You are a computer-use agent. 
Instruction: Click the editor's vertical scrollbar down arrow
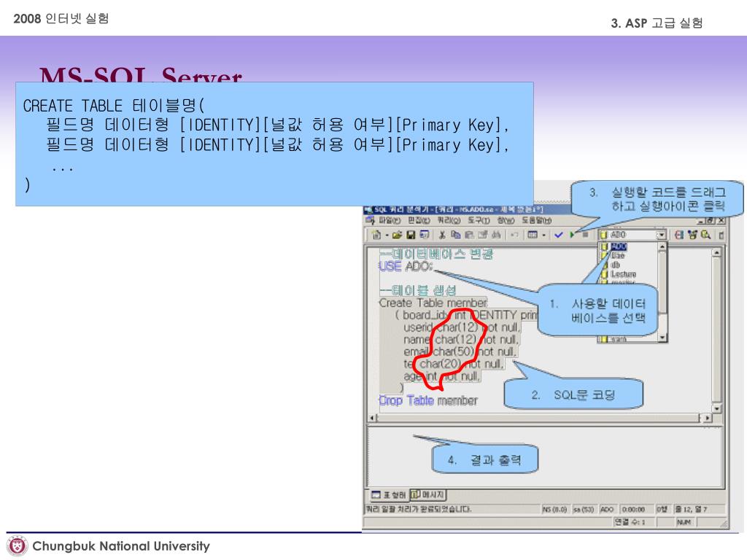click(716, 407)
